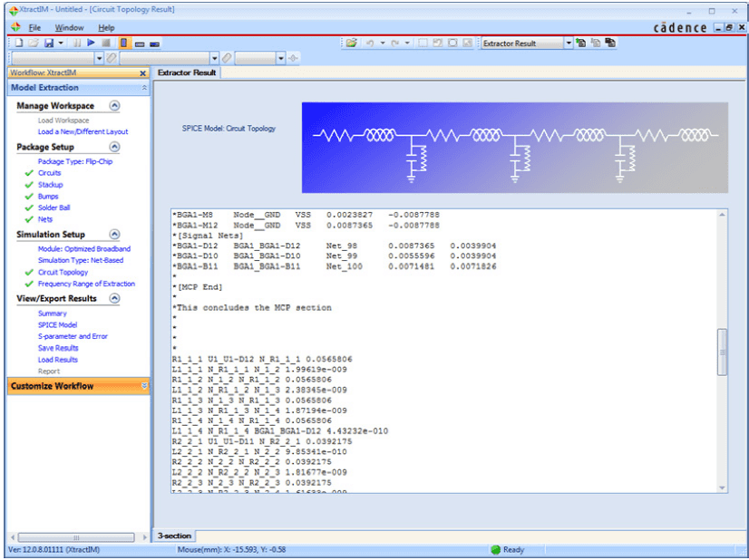
Task: Open the undo history dropdown arrow
Action: coord(382,43)
